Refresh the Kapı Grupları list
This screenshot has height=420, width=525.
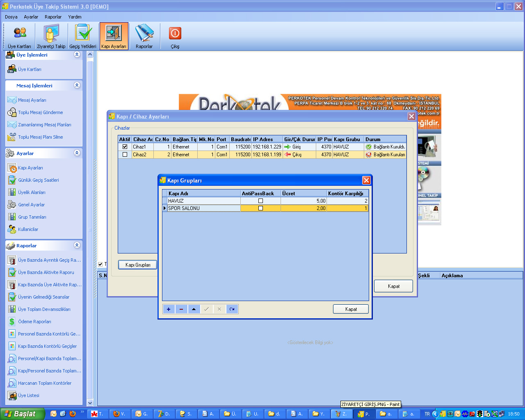232,309
